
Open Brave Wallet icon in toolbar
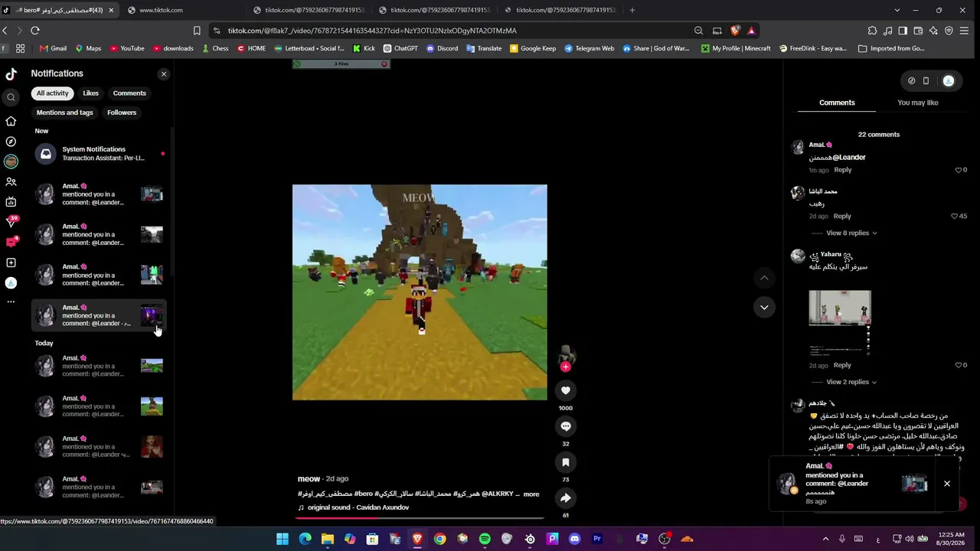918,31
